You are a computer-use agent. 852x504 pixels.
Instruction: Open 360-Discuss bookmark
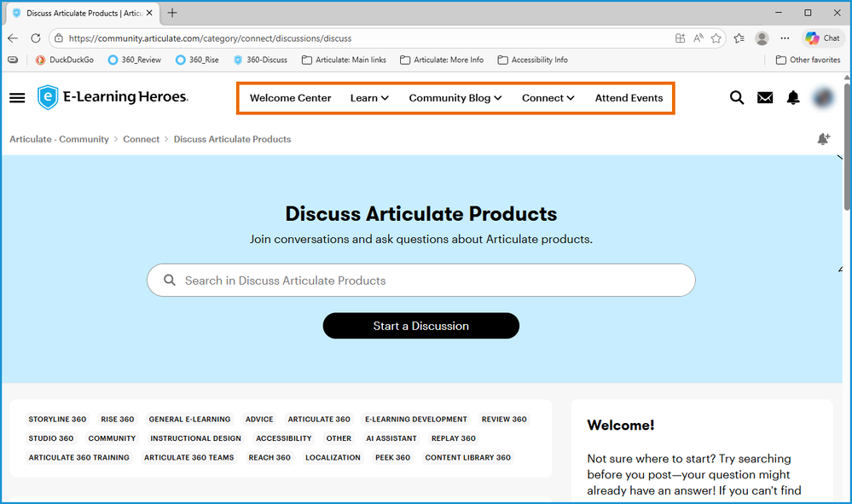[260, 60]
